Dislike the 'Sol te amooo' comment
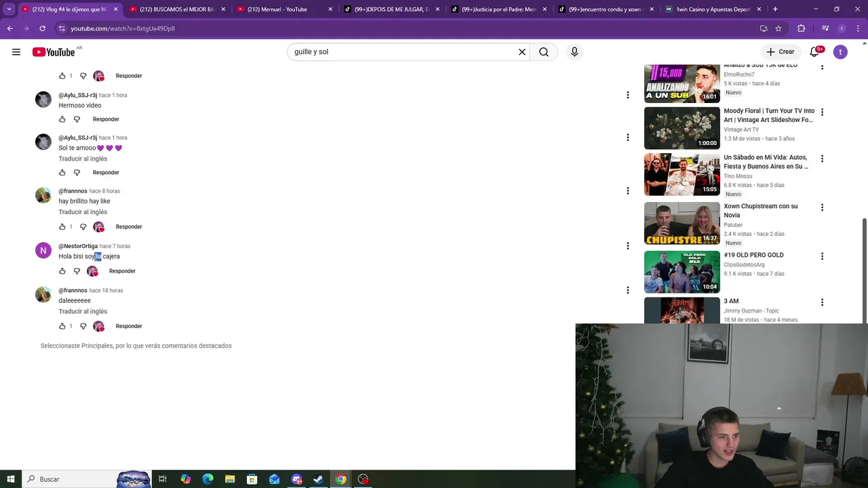 [x=77, y=173]
